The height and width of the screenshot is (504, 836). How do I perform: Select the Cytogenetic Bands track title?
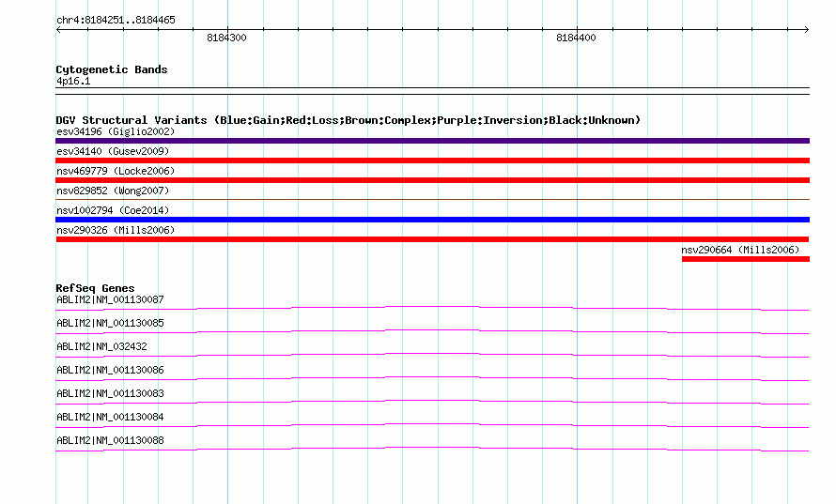point(112,69)
